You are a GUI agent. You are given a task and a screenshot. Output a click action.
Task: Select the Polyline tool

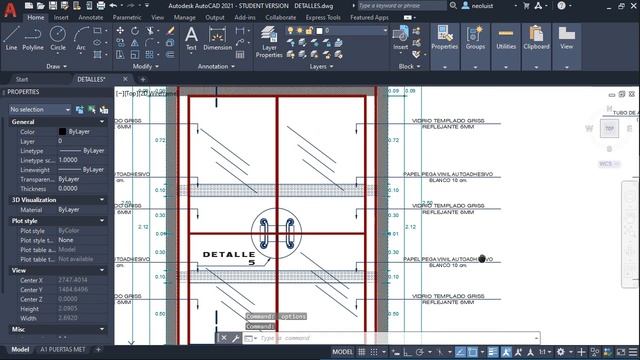pyautogui.click(x=33, y=38)
